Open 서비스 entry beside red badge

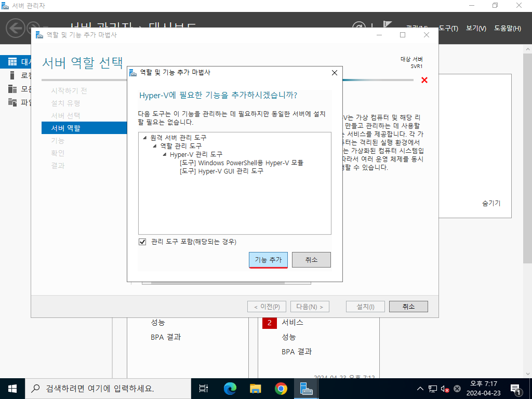click(x=292, y=322)
